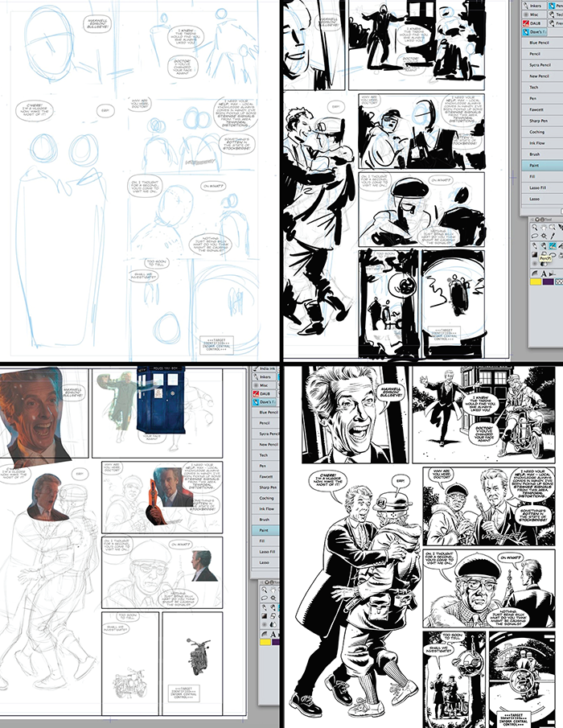Viewport: 563px width, 728px height.
Task: Open the India Ink group beside the photo-reference page
Action: [x=265, y=368]
